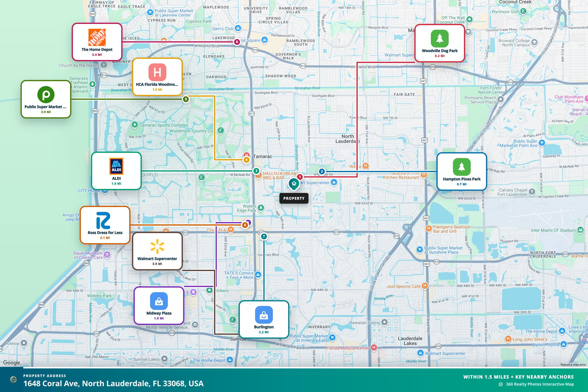Open the ALDI 1.0 MI card
This screenshot has width=588, height=392.
pyautogui.click(x=116, y=171)
